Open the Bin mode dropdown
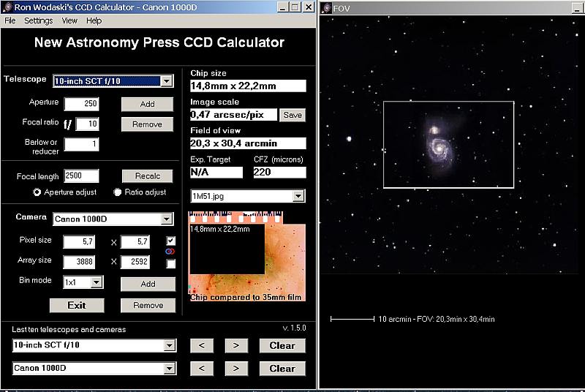Viewport: 585px width, 392px height. tap(97, 282)
